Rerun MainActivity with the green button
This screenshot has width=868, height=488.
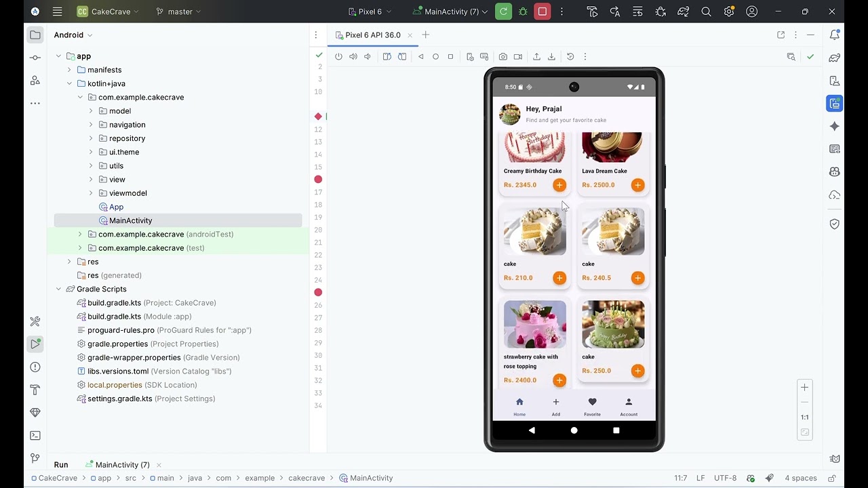coord(503,12)
